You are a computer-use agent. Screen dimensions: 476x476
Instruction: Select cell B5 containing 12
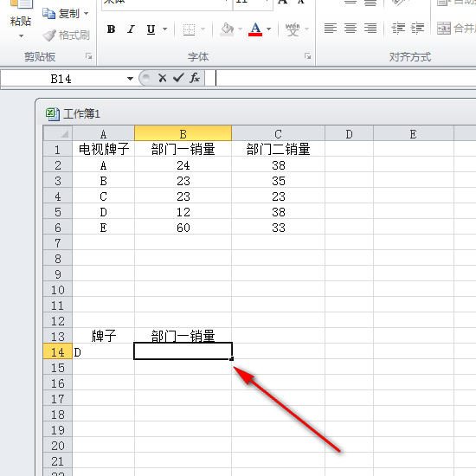point(183,212)
